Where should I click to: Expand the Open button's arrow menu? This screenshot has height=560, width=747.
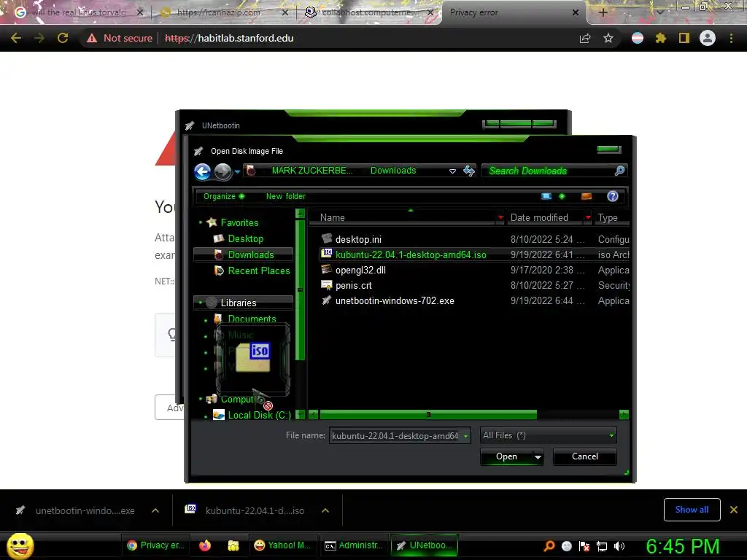pyautogui.click(x=538, y=457)
